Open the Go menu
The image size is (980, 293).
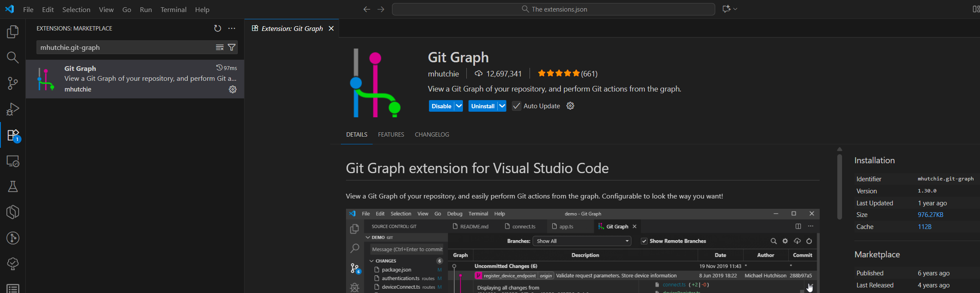127,9
